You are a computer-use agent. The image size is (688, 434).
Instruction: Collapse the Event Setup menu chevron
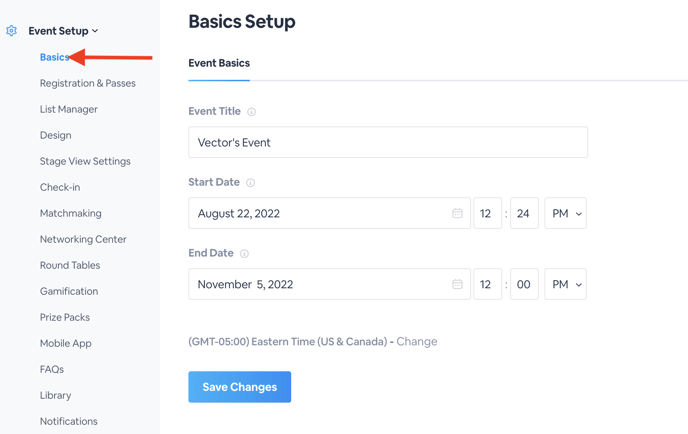(x=95, y=31)
